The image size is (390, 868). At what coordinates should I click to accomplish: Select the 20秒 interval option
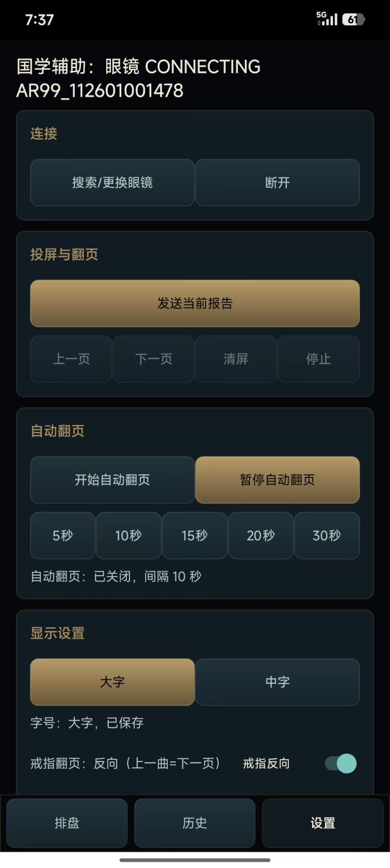tap(261, 536)
